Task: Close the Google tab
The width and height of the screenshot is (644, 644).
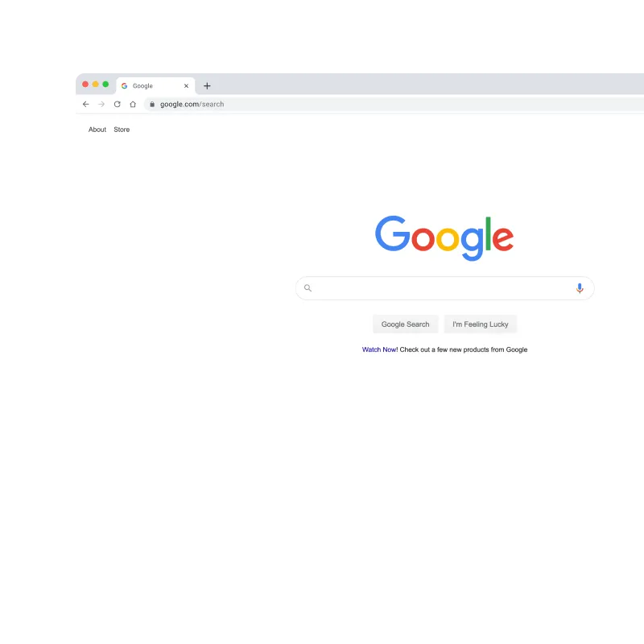Action: pos(186,86)
